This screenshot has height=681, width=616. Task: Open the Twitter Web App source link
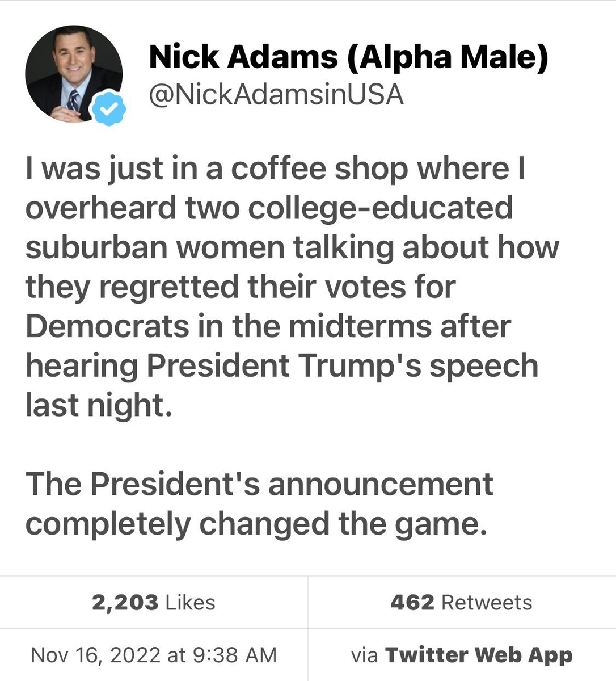pyautogui.click(x=479, y=655)
